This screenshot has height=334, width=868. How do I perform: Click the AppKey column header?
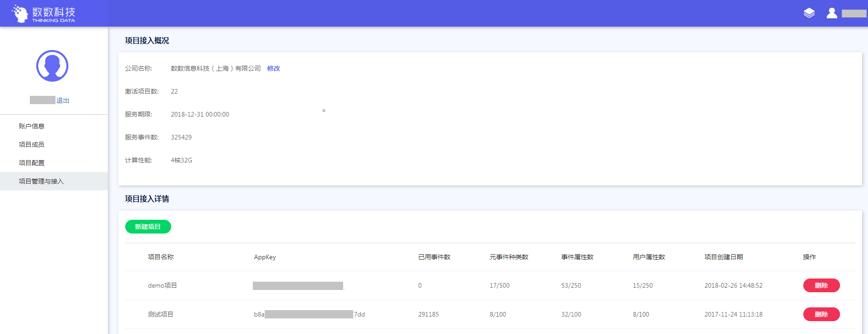(265, 257)
